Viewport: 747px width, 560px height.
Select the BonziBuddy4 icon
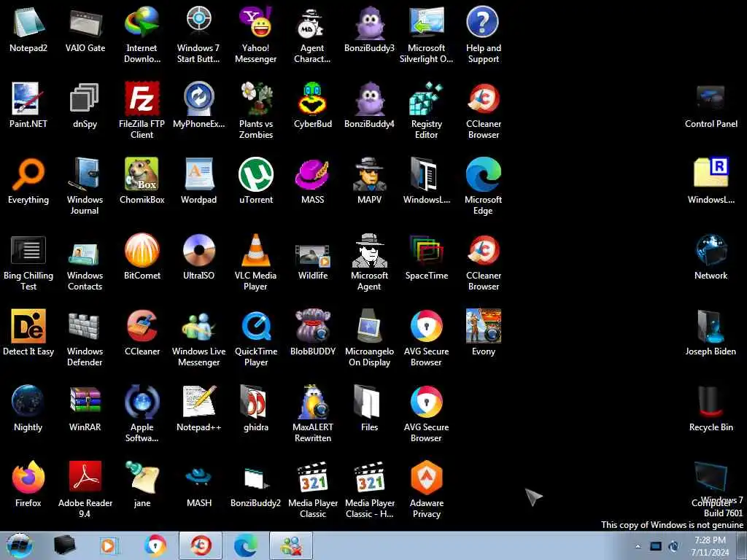click(369, 105)
